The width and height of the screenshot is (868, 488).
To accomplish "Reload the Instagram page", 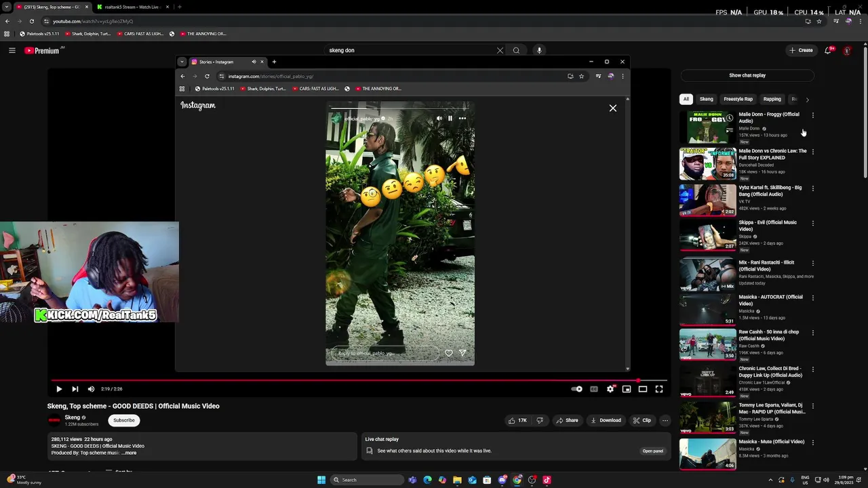I will [x=207, y=76].
